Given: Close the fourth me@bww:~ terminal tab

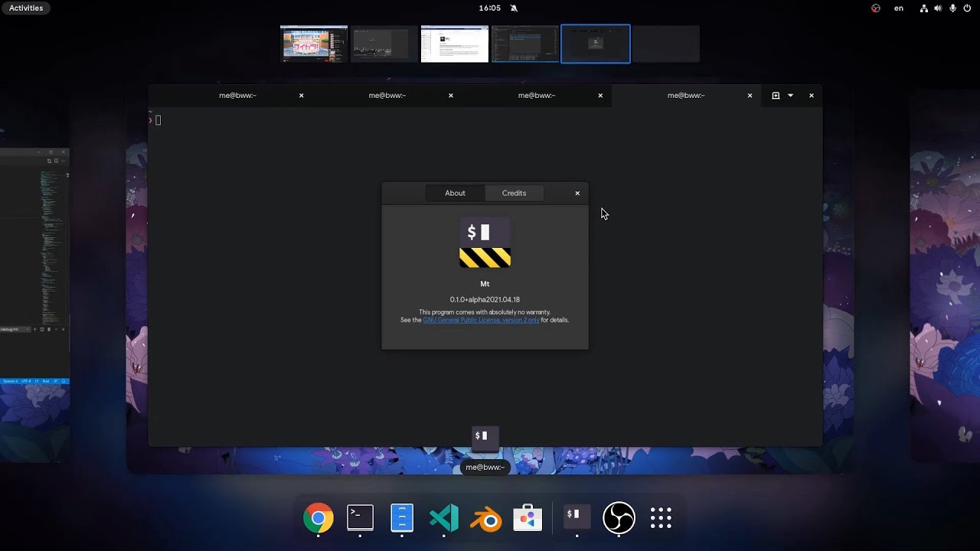Looking at the screenshot, I should [x=750, y=96].
